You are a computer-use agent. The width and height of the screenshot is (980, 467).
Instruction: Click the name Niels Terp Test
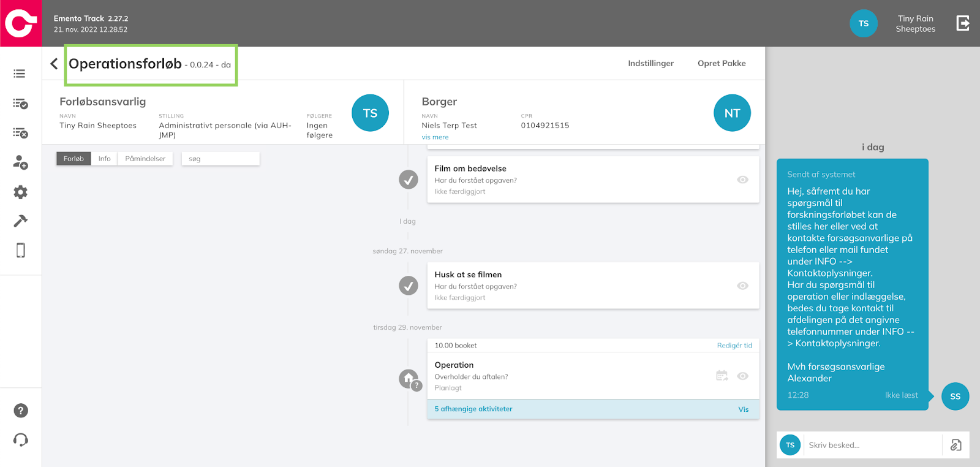449,125
